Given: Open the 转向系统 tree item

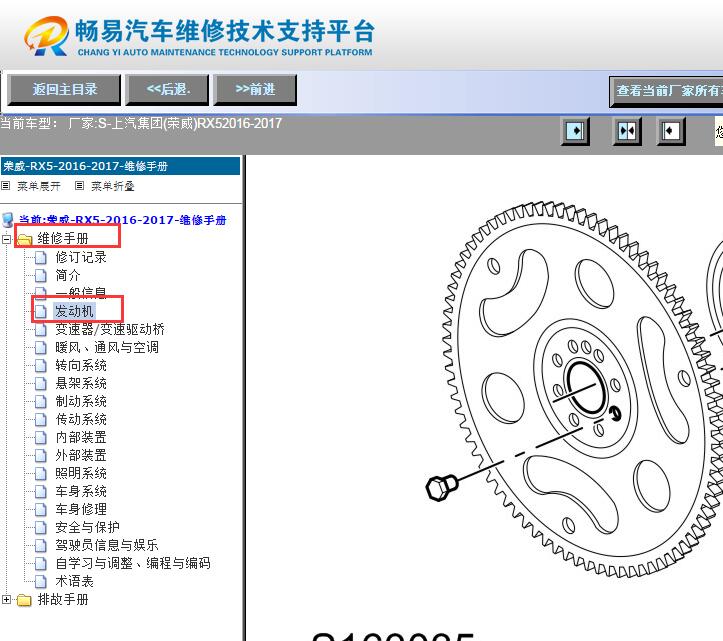Looking at the screenshot, I should (x=81, y=365).
